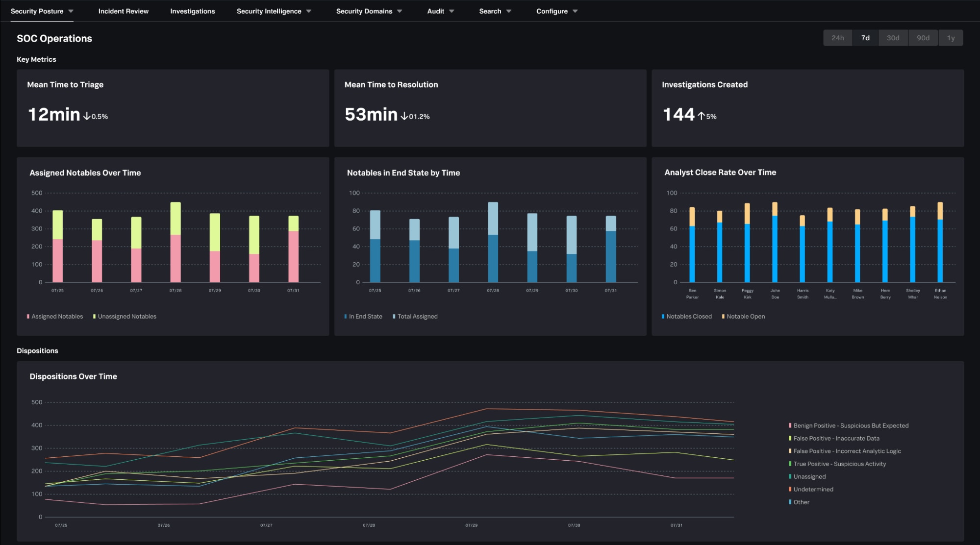Toggle Notables Closed legend entry

tap(687, 317)
